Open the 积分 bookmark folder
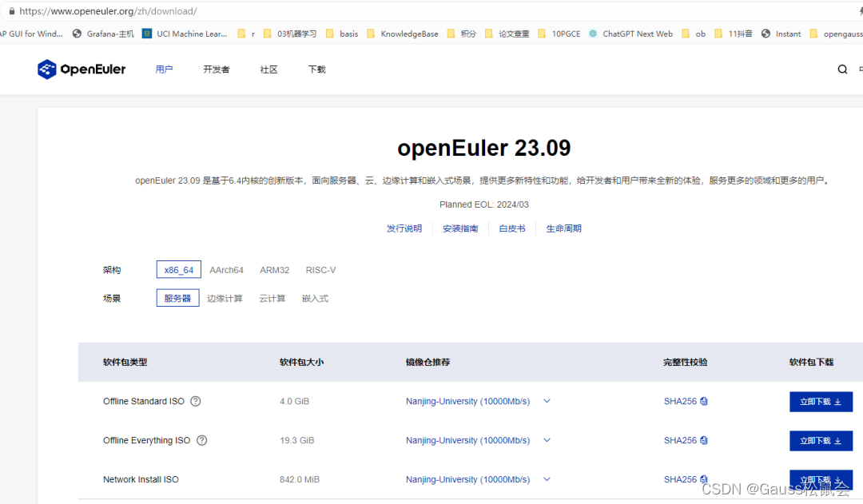This screenshot has width=863, height=504. coord(461,34)
